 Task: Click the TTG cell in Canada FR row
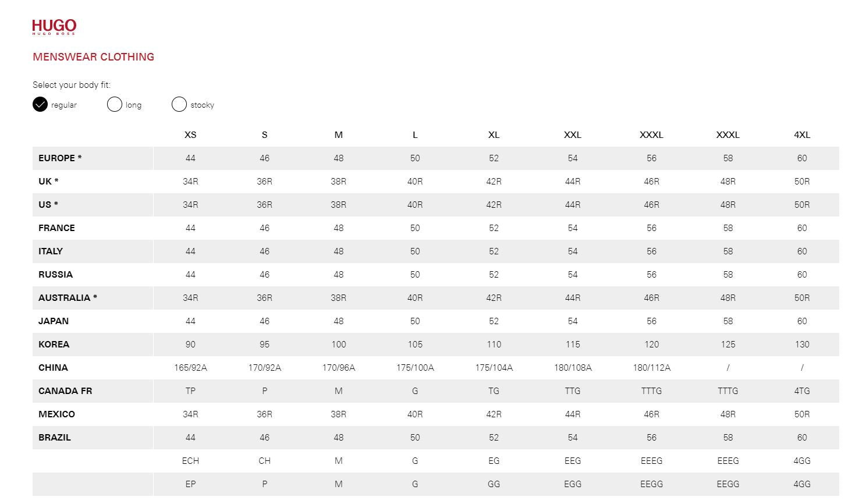tap(573, 391)
